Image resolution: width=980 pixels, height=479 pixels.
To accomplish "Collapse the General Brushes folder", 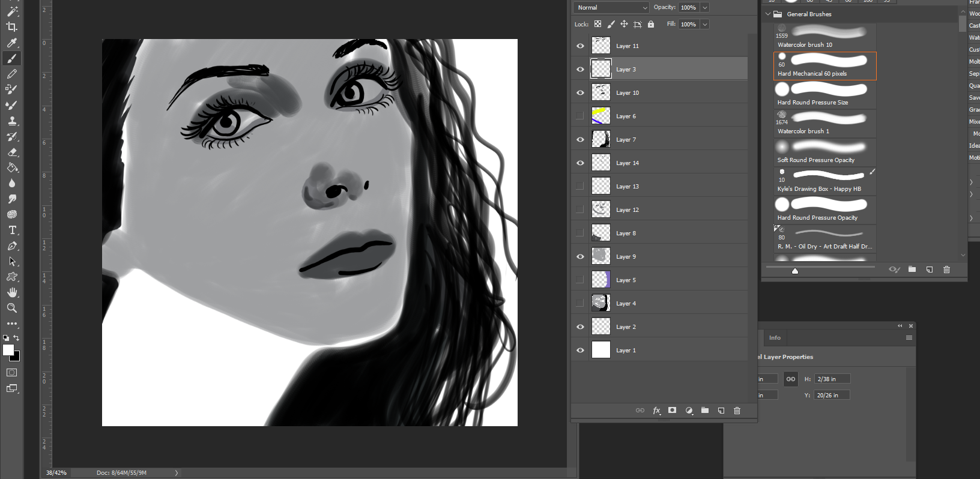I will point(767,14).
